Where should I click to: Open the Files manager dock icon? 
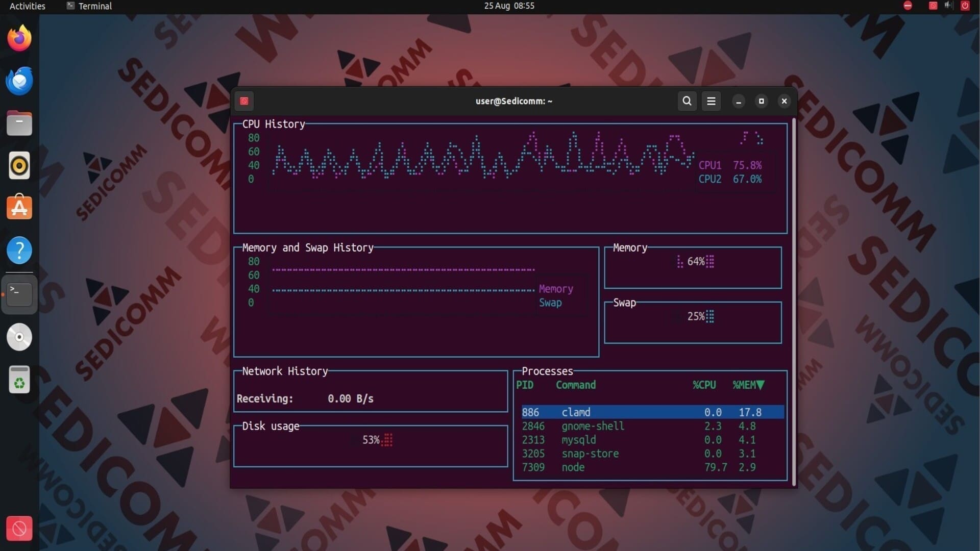19,123
